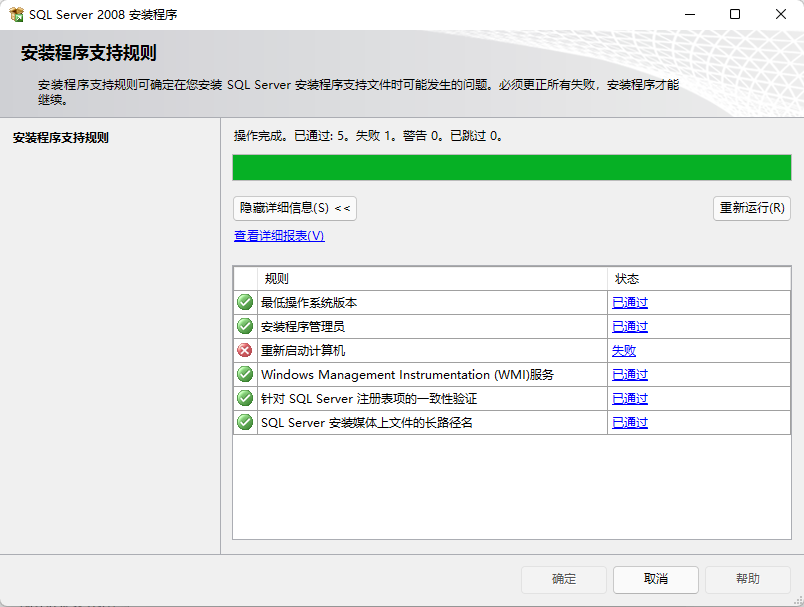Click the check icon for 安装媒体上文件的长路径名
Viewport: 804px width, 607px height.
(245, 422)
